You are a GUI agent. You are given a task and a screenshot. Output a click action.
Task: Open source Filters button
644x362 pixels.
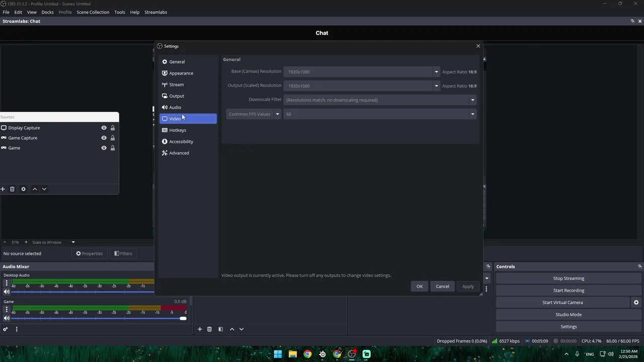(x=123, y=254)
